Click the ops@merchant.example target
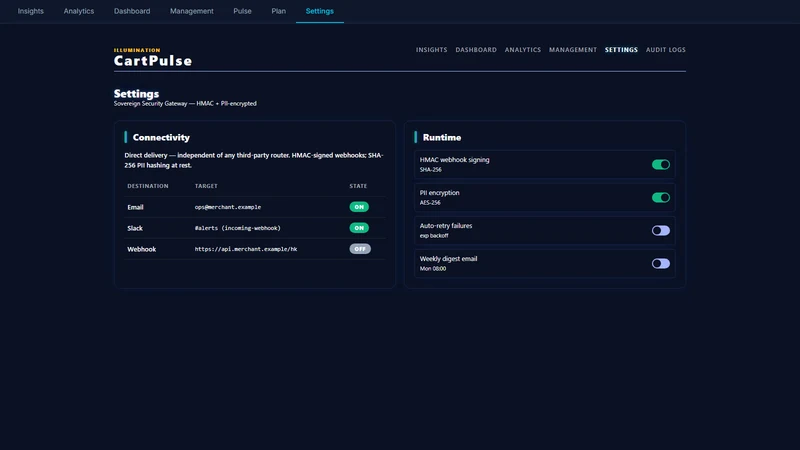800x450 pixels. point(228,207)
